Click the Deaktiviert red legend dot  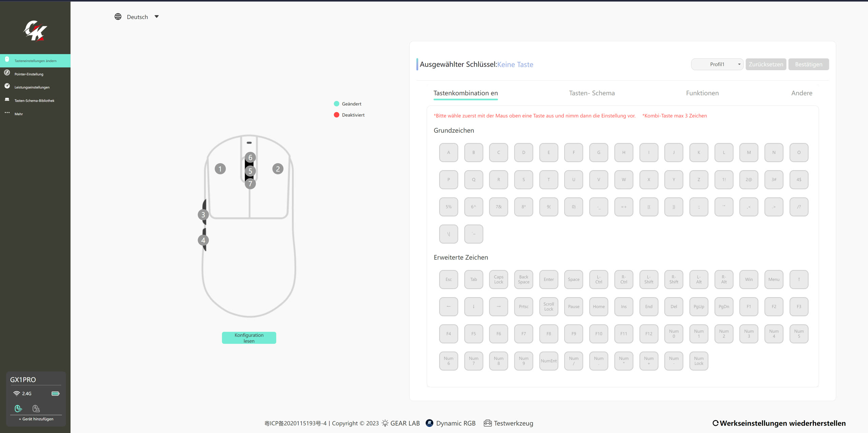tap(336, 115)
